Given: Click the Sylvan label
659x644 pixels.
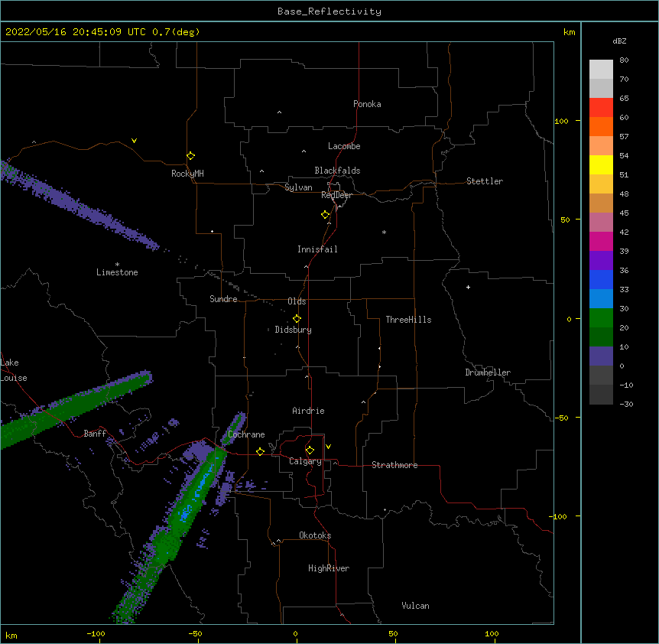Looking at the screenshot, I should tap(298, 187).
